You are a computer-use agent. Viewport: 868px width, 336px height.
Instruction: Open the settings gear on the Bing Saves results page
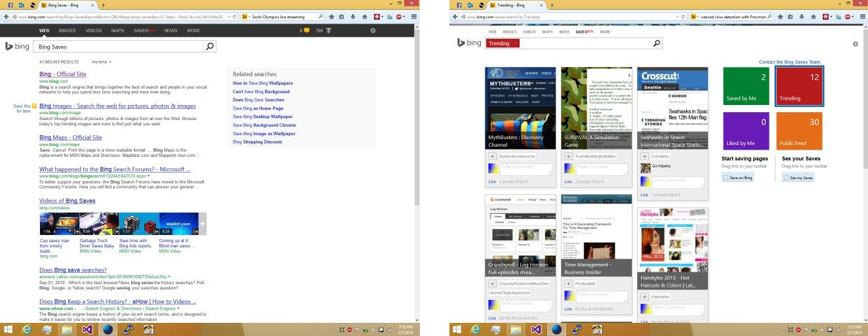pyautogui.click(x=373, y=30)
